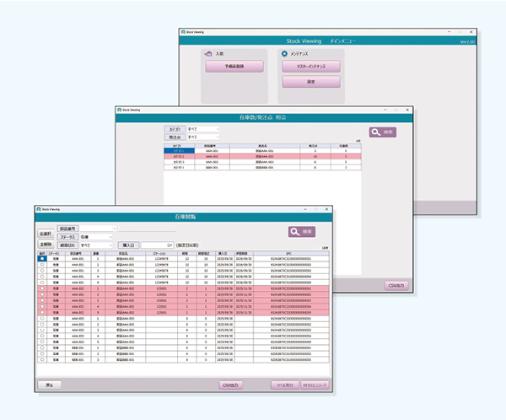
Task: Check the first row checkbox in inventory table
Action: [42, 258]
